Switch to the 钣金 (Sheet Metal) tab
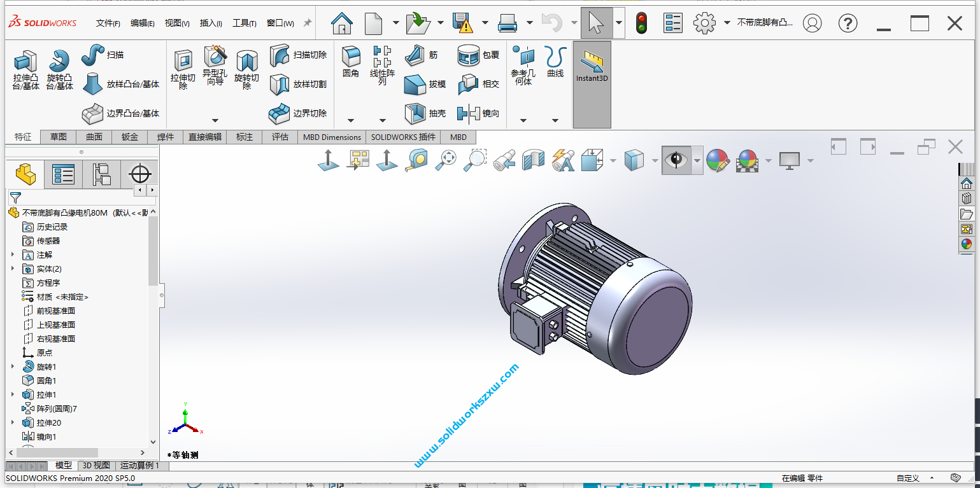Image resolution: width=980 pixels, height=488 pixels. (129, 137)
